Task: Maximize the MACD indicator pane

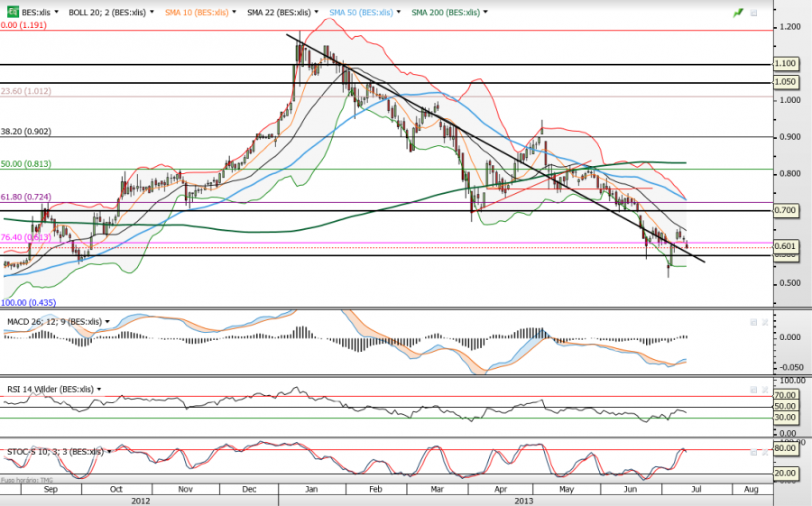Action: [x=754, y=322]
